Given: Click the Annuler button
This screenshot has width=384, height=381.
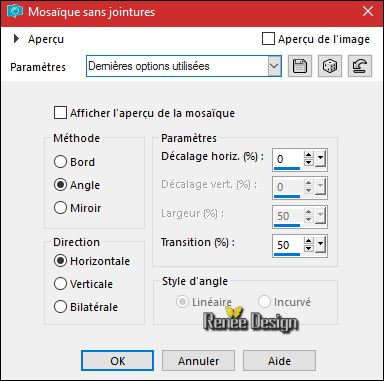Looking at the screenshot, I should tap(198, 360).
